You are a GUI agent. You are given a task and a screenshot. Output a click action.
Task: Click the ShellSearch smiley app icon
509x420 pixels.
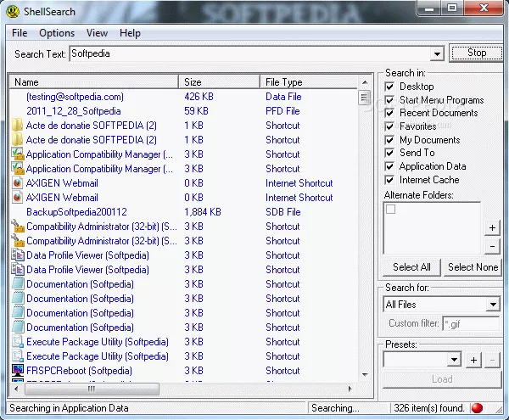13,11
